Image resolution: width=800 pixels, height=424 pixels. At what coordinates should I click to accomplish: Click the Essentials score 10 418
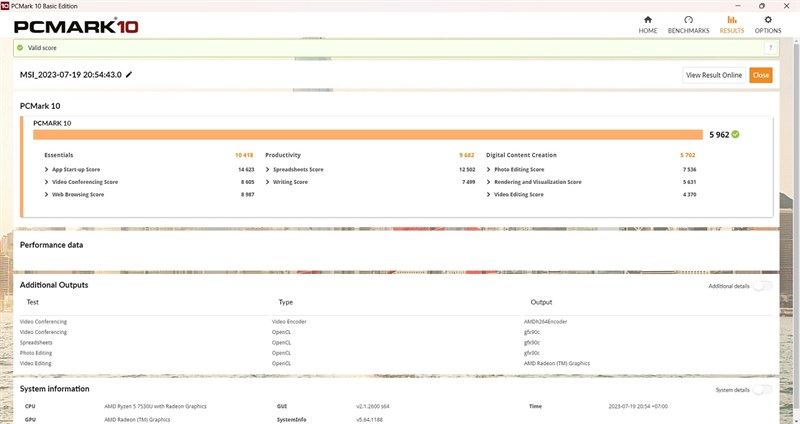(244, 155)
